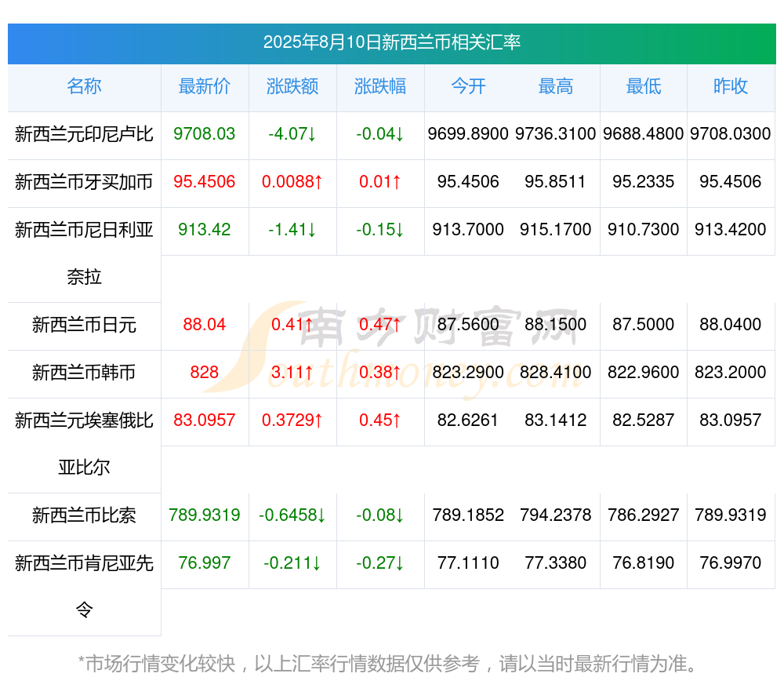This screenshot has height=688, width=784.
Task: Click the high value 95.8511
Action: [x=556, y=182]
